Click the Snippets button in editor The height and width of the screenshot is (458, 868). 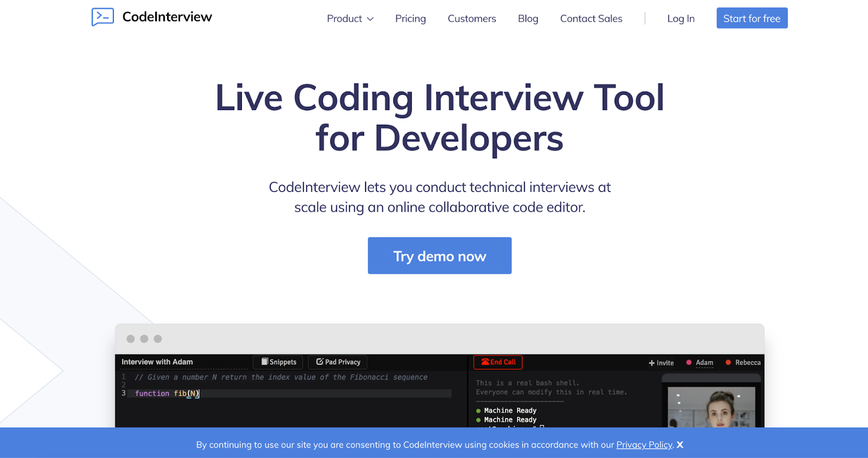point(278,362)
